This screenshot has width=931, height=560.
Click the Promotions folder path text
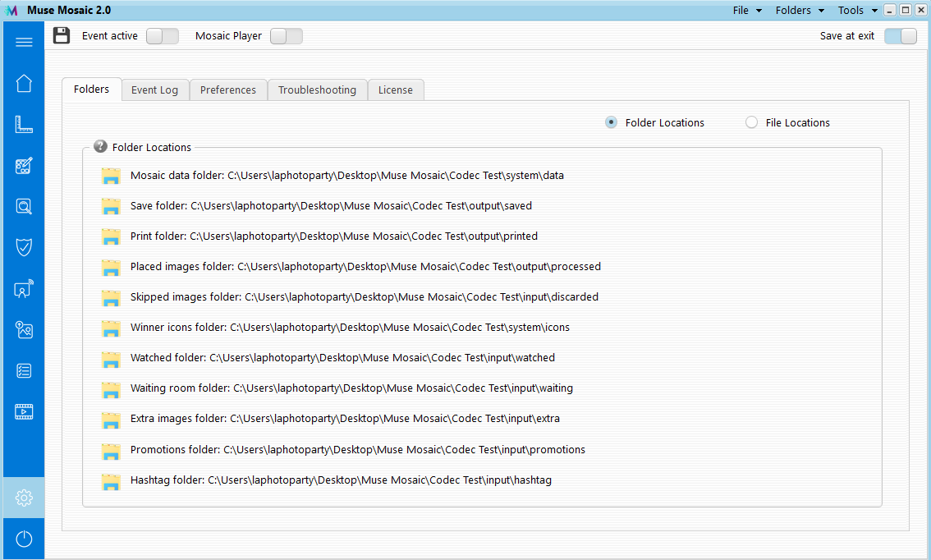coord(358,449)
